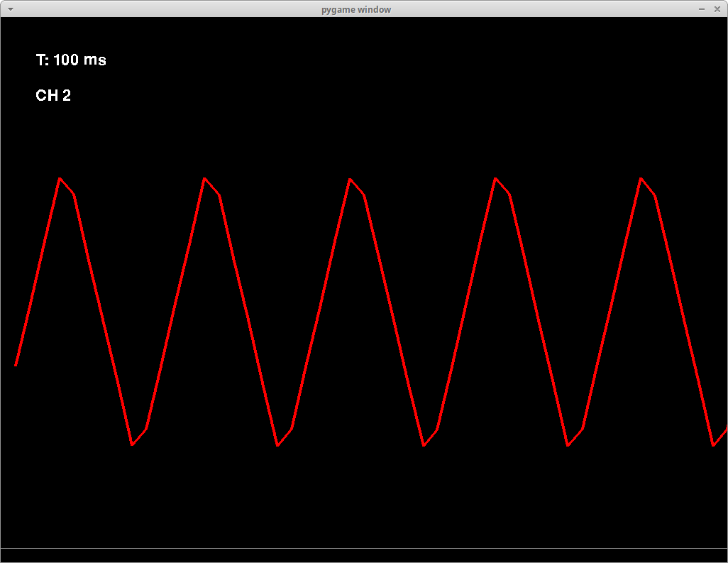
Task: Click the T: 100 ms time label
Action: pos(71,60)
